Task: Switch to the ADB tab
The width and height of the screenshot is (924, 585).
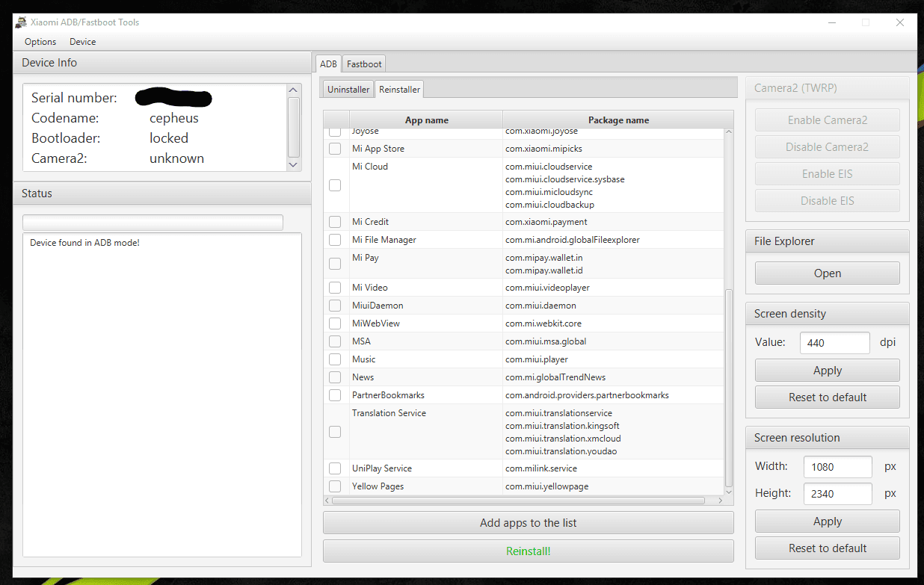Action: click(329, 64)
